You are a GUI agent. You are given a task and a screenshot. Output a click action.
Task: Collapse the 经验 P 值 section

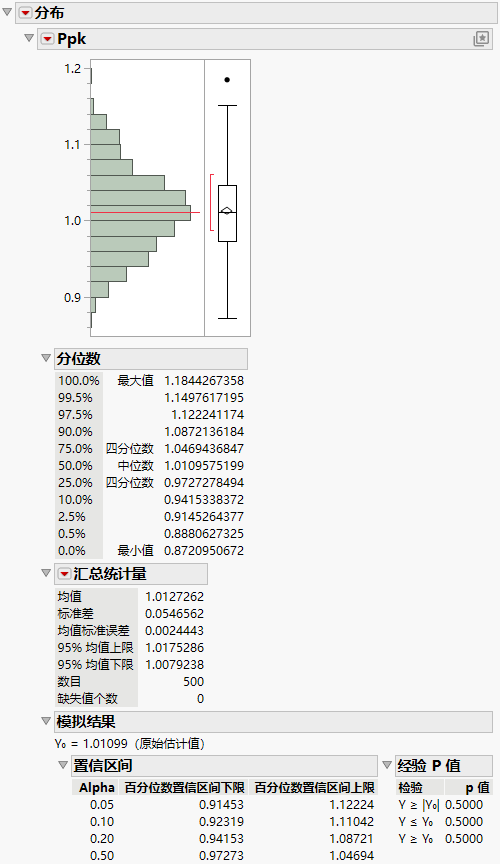point(387,765)
